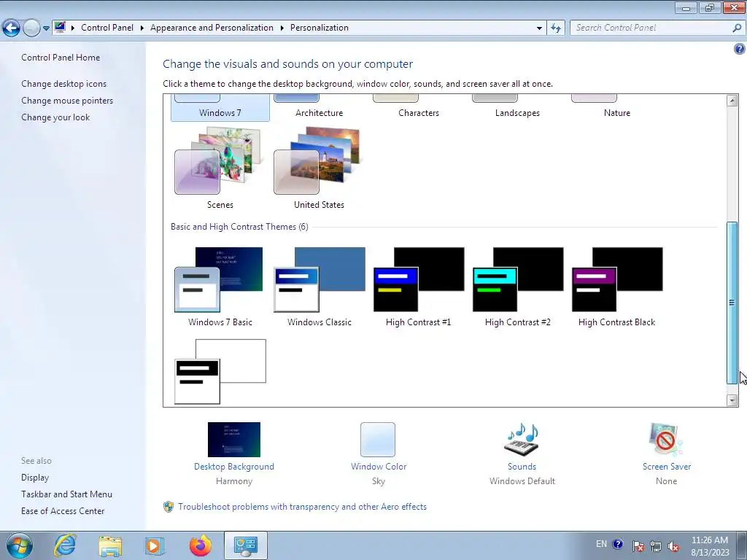Open the Screen Saver icon
Screen dimensions: 747x560
pos(666,440)
